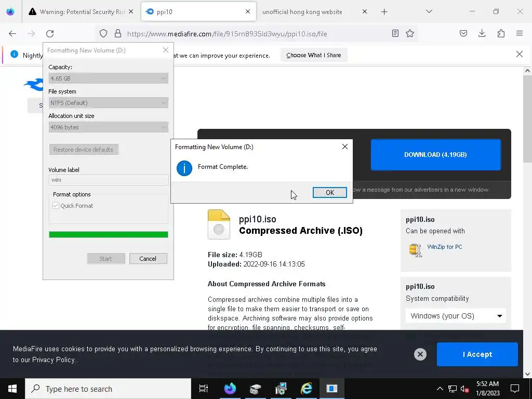Close the Warning security risk tab
This screenshot has height=399, width=532.
click(x=131, y=11)
